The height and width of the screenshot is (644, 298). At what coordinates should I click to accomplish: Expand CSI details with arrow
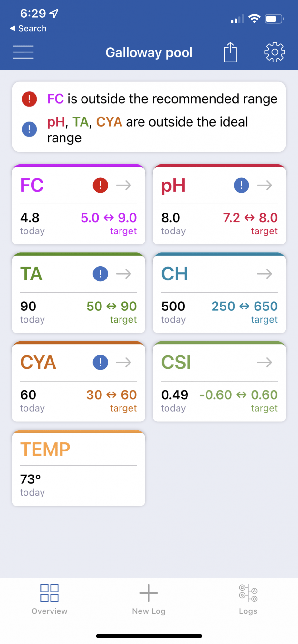click(x=264, y=362)
